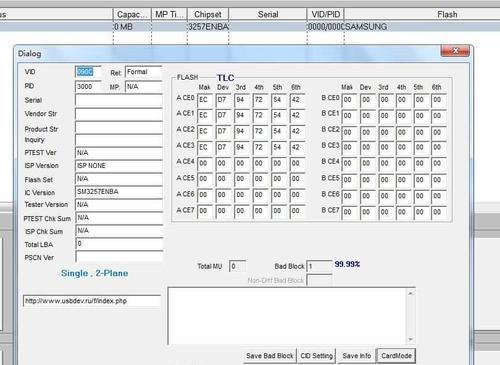Click the ISP Chk Sum field
500x365 pixels.
pyautogui.click(x=119, y=231)
